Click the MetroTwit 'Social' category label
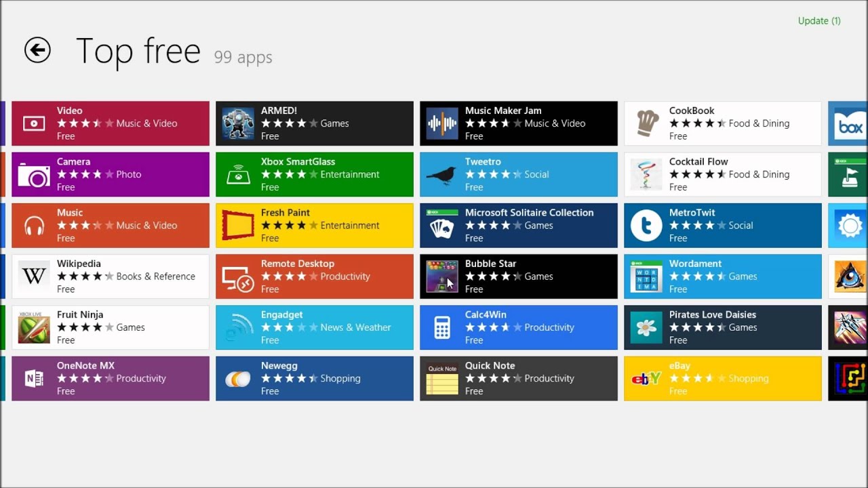 click(741, 225)
